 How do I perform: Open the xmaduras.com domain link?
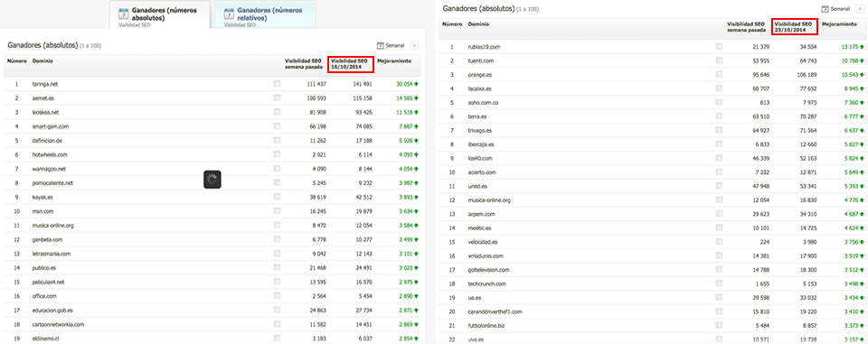pyautogui.click(x=486, y=256)
